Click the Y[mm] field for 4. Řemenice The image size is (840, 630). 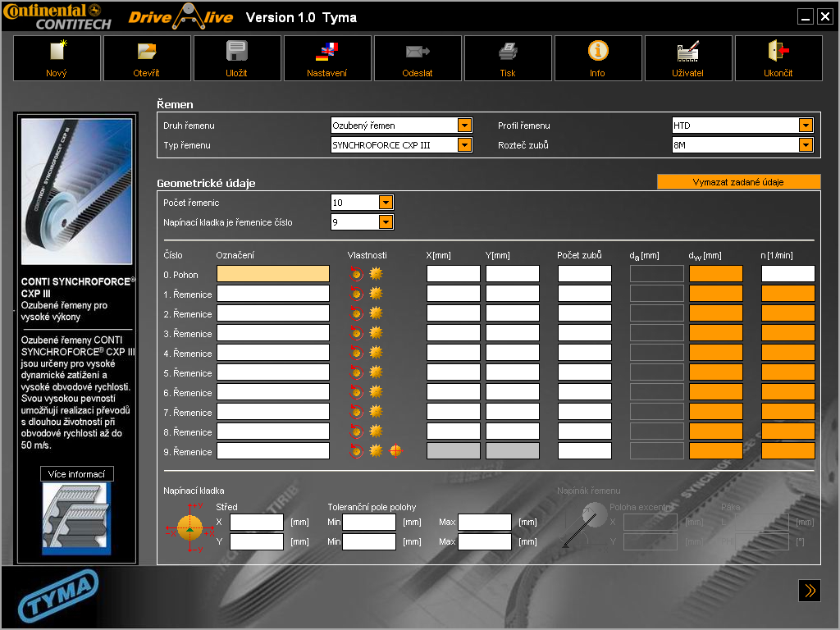(513, 353)
